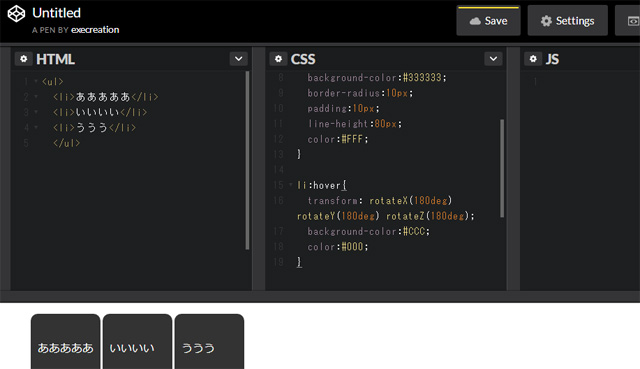Click closing brace on CSS line 19

point(299,262)
